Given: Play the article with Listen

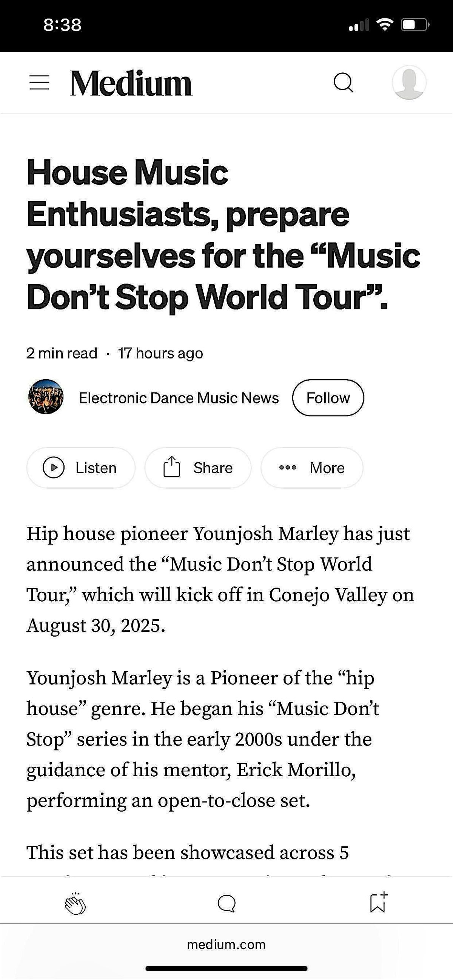Looking at the screenshot, I should click(x=81, y=468).
